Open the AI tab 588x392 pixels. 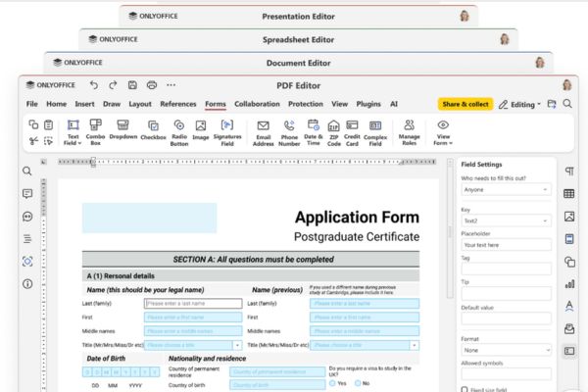pos(394,104)
